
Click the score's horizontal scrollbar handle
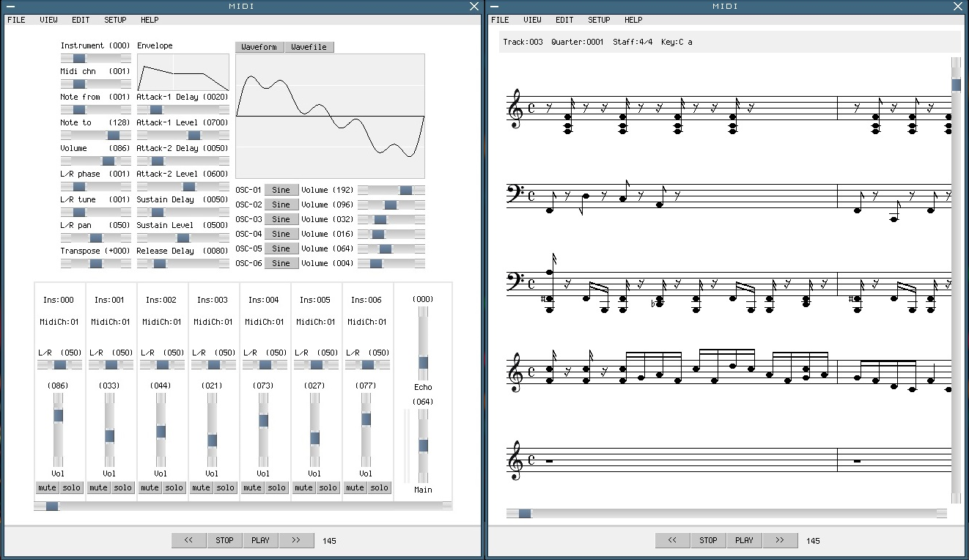pos(525,514)
